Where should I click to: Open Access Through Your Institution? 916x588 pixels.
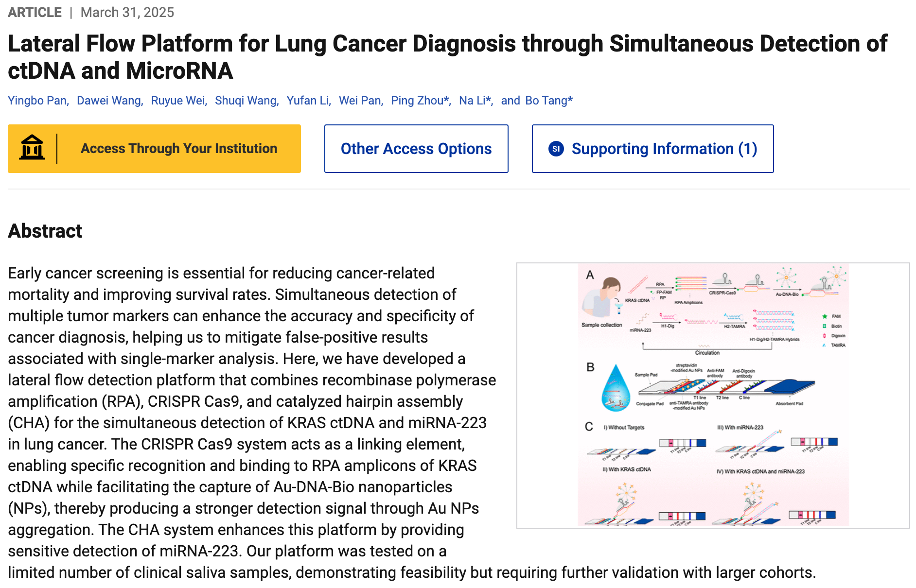tap(154, 149)
